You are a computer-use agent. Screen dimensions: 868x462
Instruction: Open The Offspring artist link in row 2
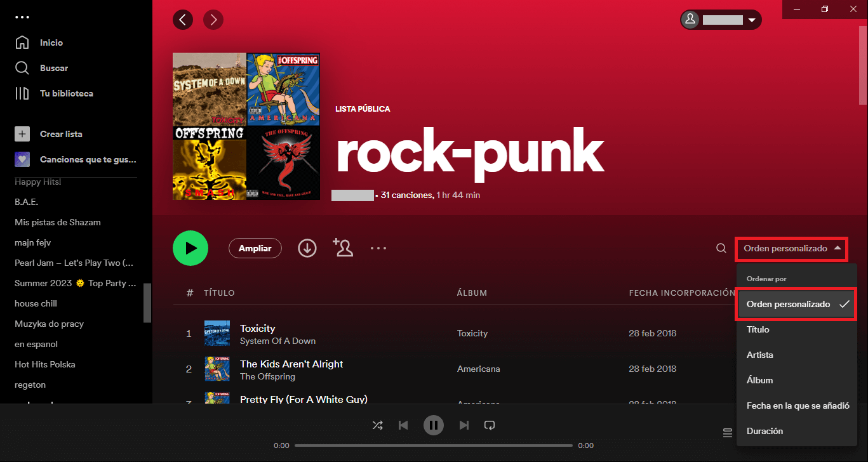pos(267,376)
